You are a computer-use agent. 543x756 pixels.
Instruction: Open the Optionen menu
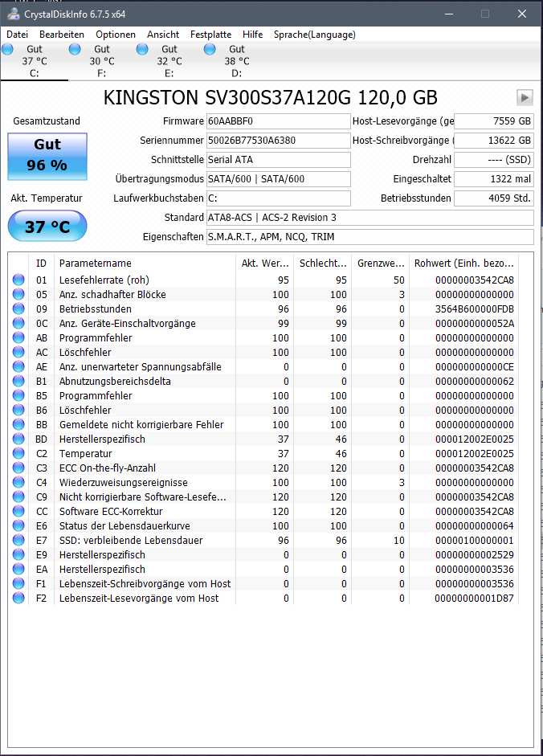(x=115, y=35)
